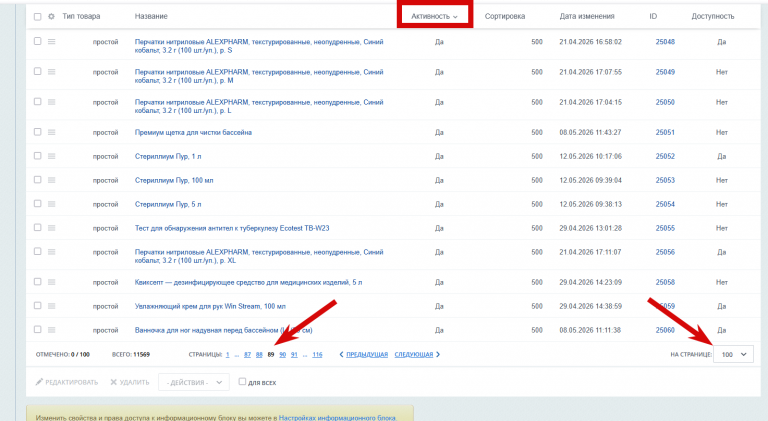Open ID link 25055
This screenshot has width=768, height=421.
(665, 228)
